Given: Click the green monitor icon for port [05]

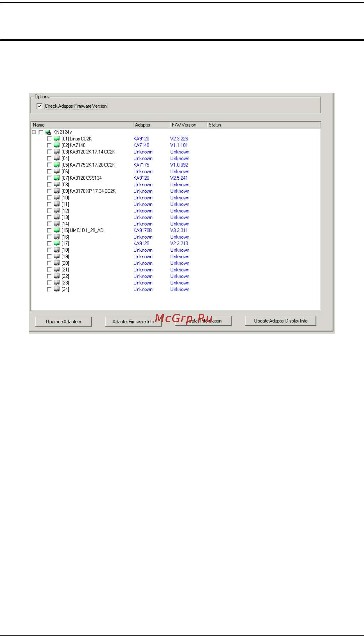Looking at the screenshot, I should coord(57,165).
